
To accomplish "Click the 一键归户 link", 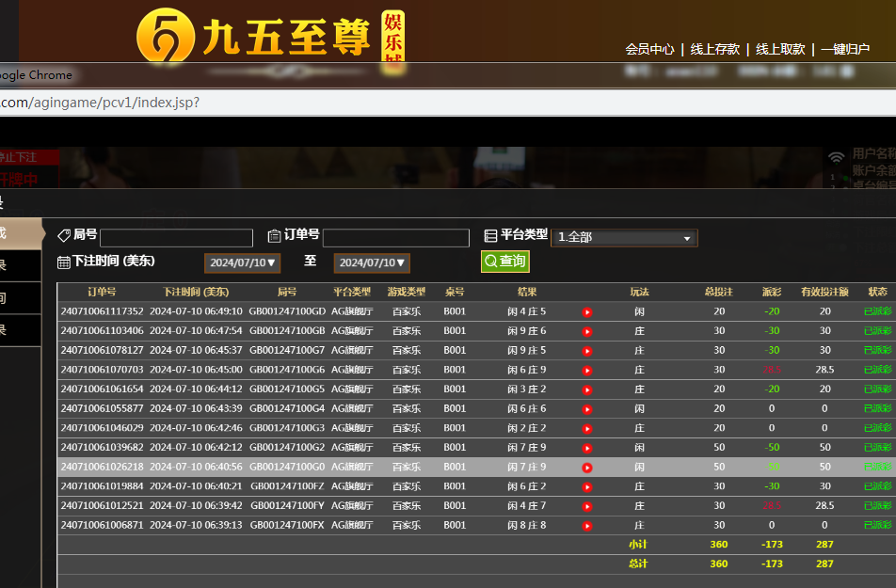I will [x=845, y=49].
